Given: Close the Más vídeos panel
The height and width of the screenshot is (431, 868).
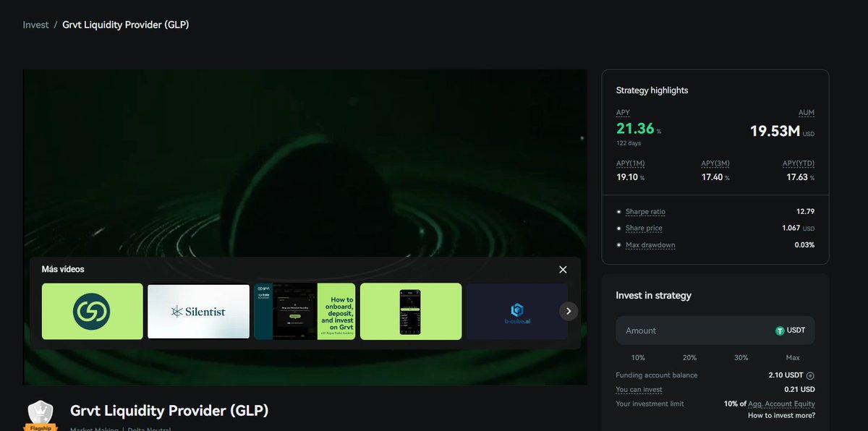Looking at the screenshot, I should tap(563, 270).
